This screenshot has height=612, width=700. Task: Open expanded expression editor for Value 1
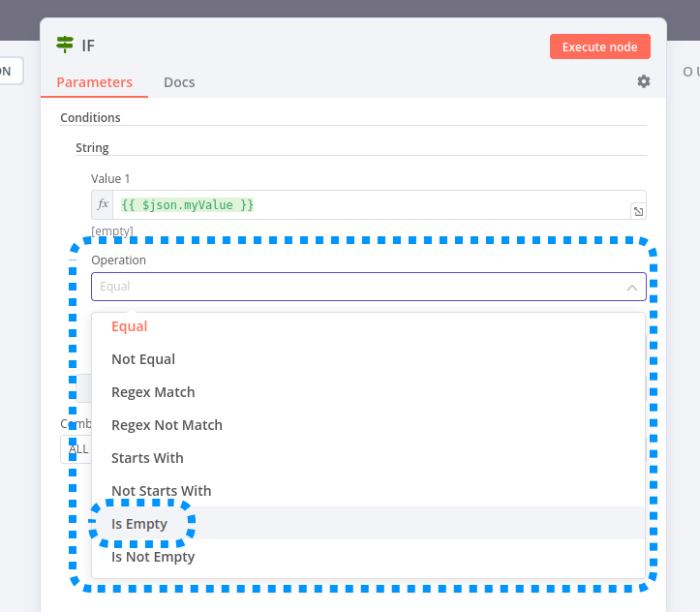point(638,211)
